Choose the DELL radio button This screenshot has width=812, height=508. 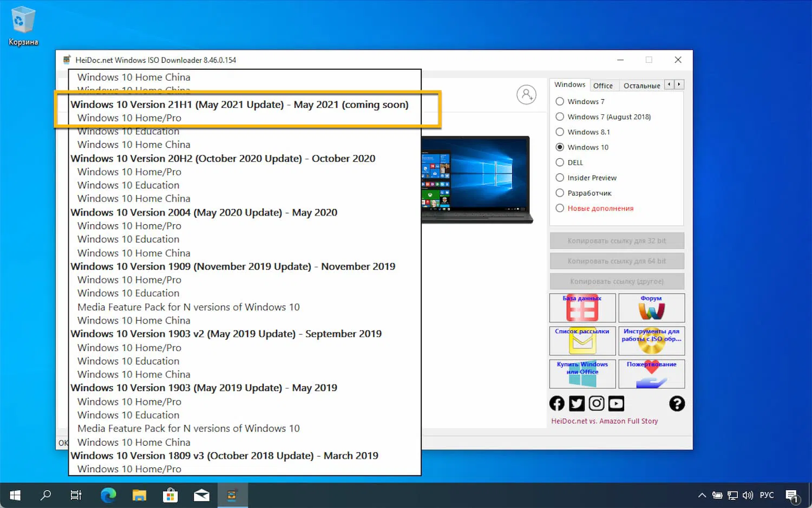560,162
